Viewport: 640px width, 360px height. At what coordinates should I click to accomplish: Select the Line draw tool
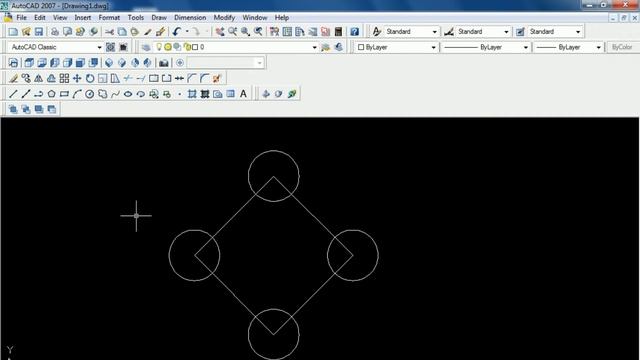13,94
